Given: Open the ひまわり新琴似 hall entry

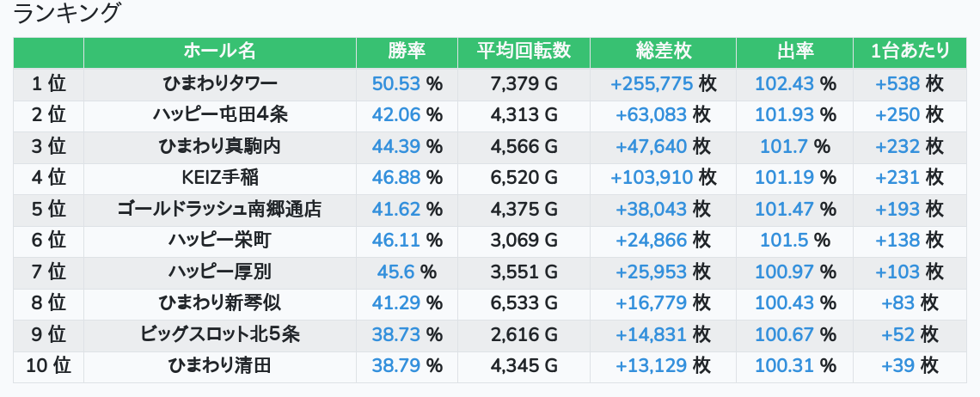Looking at the screenshot, I should pyautogui.click(x=220, y=302).
